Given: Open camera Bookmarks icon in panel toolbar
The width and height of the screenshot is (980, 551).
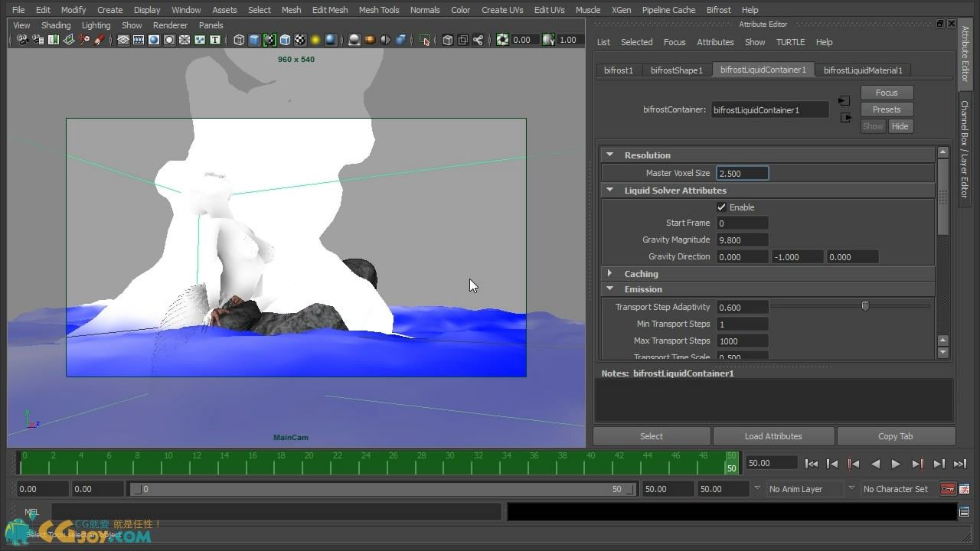Looking at the screenshot, I should (53, 40).
